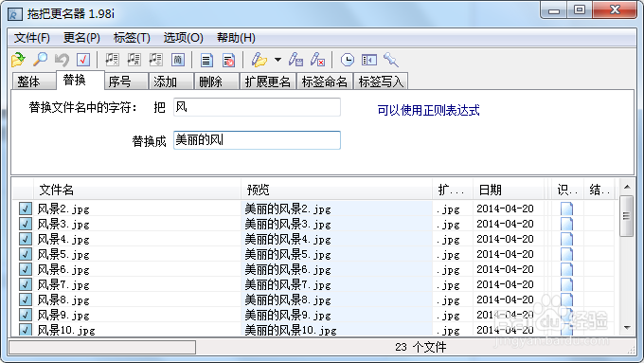
Task: Click the file icon in 风景4.jpg row
Action: coord(566,239)
